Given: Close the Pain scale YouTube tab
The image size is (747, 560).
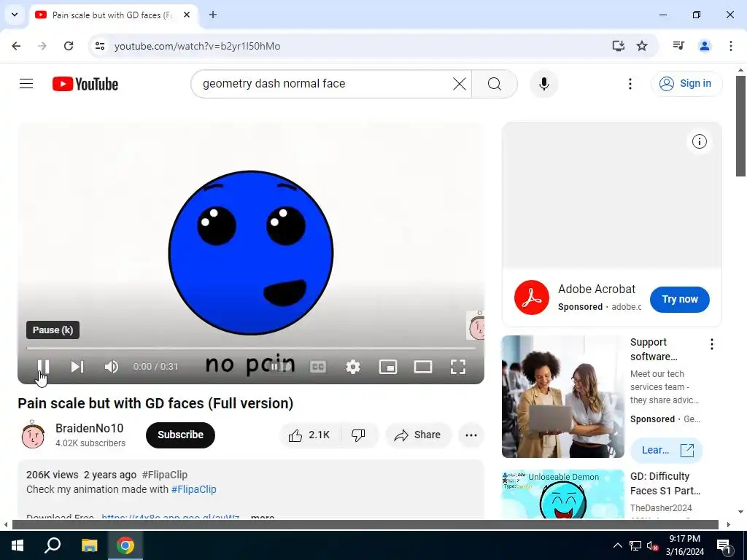Looking at the screenshot, I should [187, 15].
